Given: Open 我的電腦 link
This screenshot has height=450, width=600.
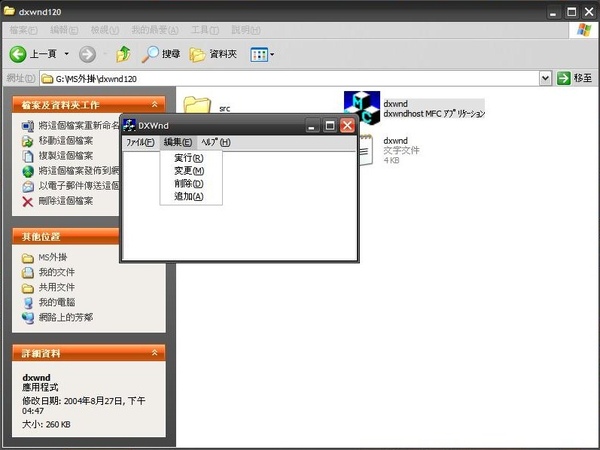Looking at the screenshot, I should point(57,302).
